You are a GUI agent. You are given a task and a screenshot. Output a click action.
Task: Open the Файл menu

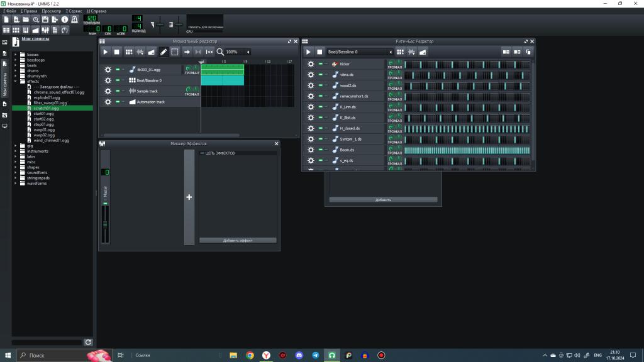pyautogui.click(x=9, y=11)
